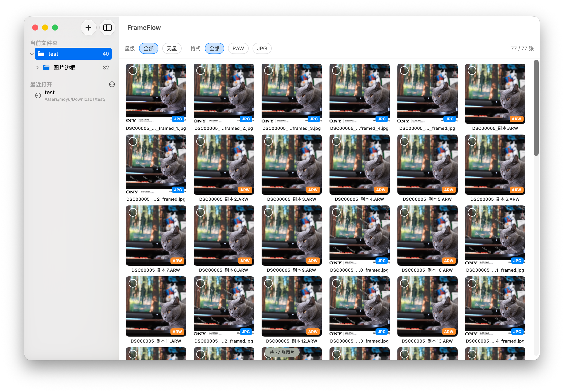Click the vertical scrollbar thumb
This screenshot has height=392, width=564.
(x=536, y=108)
